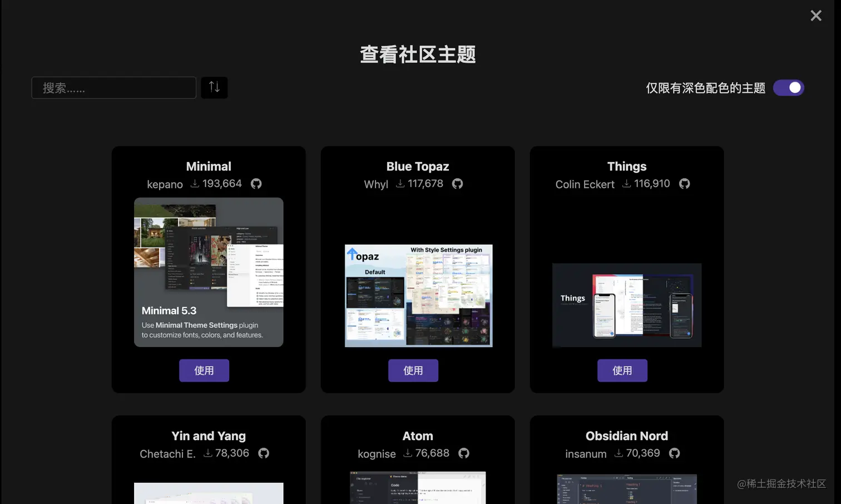Screen dimensions: 841x504
Task: Apply the Blue Topaz theme with 使用
Action: tap(413, 370)
